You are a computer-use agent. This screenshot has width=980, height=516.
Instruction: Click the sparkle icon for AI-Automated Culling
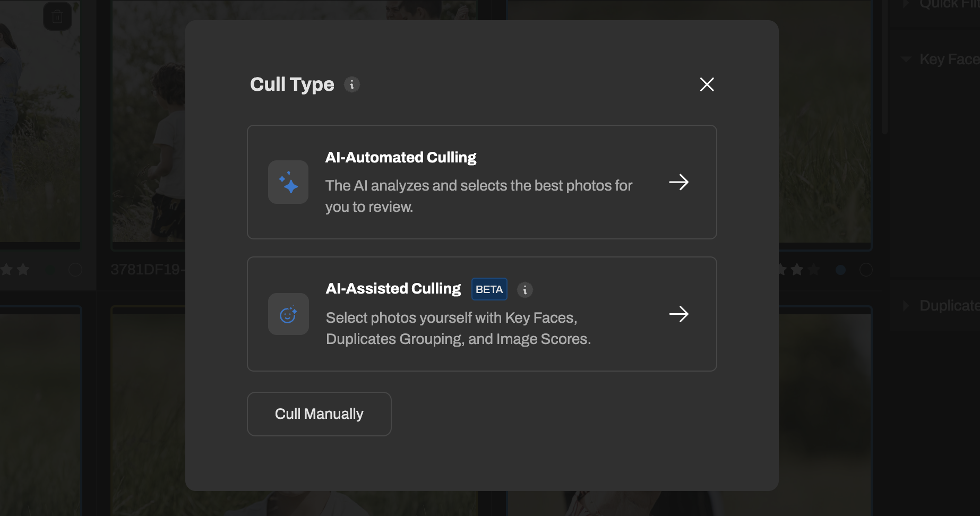pos(288,182)
